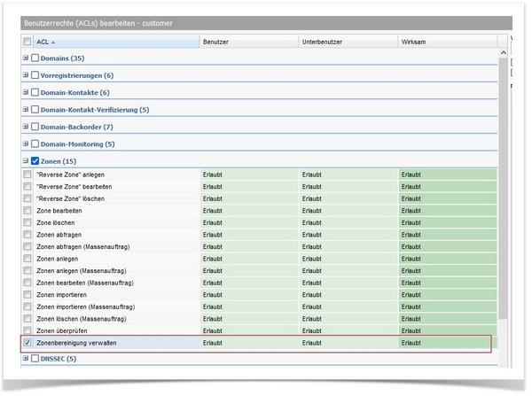Check the "Reverse Zone" löschen row checkbox
Screen dimensions: 532x396
pyautogui.click(x=27, y=198)
